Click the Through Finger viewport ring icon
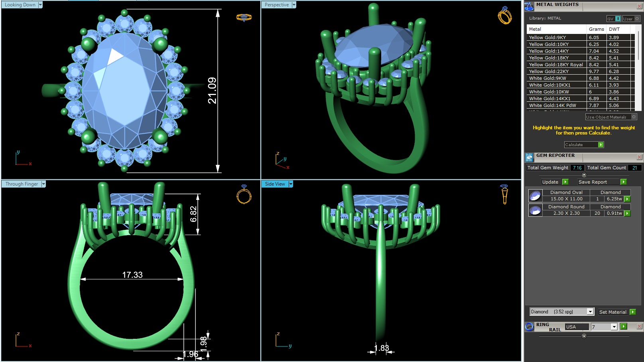Screen dimensions: 644x362 click(244, 194)
